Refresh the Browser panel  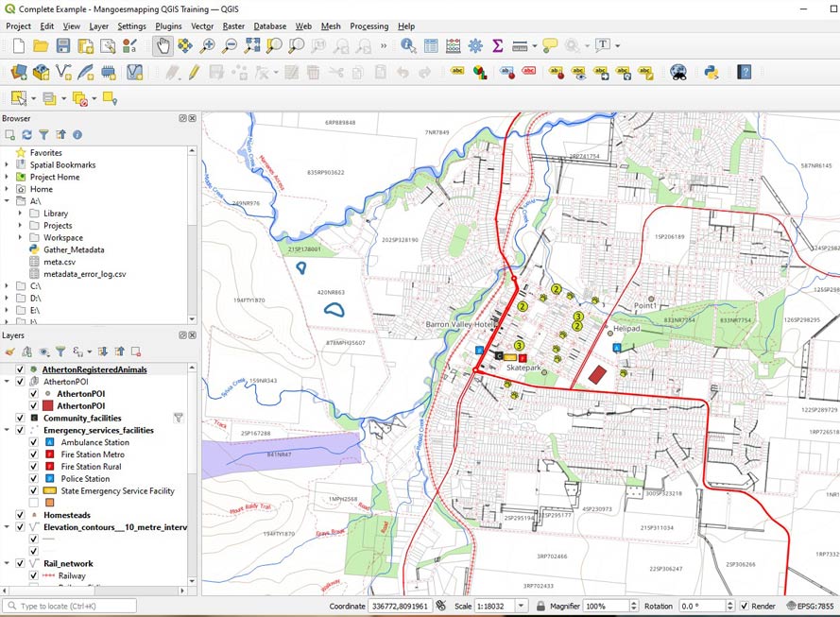pyautogui.click(x=26, y=135)
